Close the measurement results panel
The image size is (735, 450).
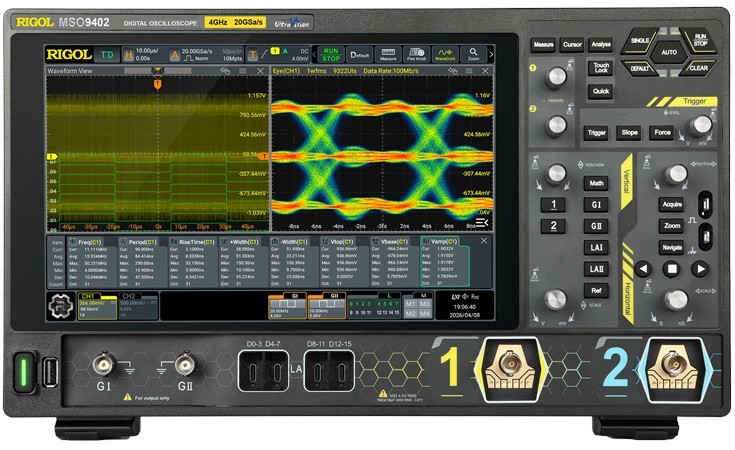pos(484,241)
